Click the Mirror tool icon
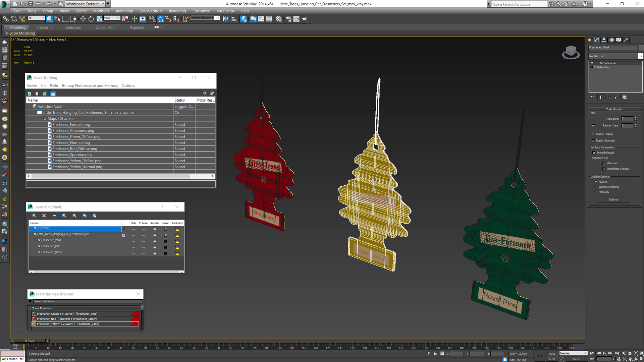Image resolution: width=644 pixels, height=362 pixels. (x=226, y=19)
